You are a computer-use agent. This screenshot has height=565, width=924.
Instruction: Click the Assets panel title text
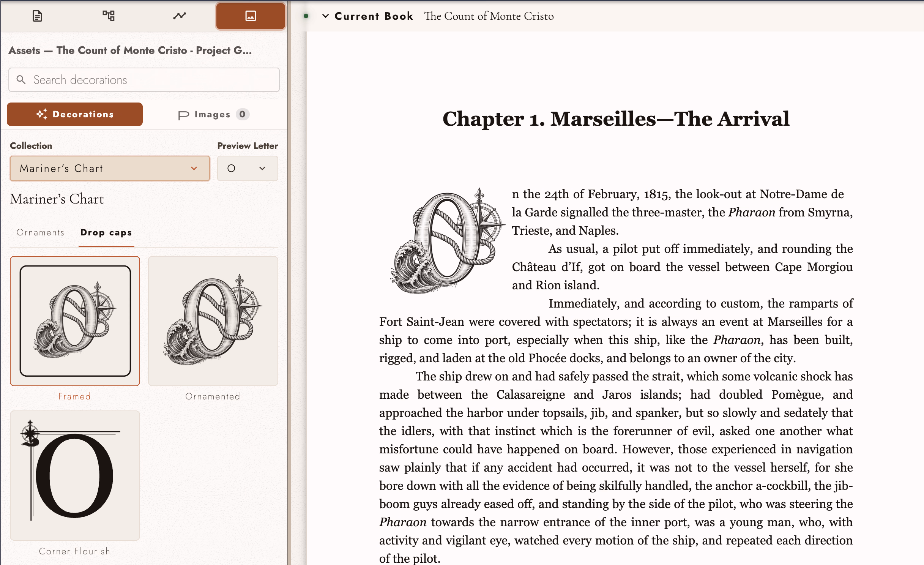click(x=130, y=50)
